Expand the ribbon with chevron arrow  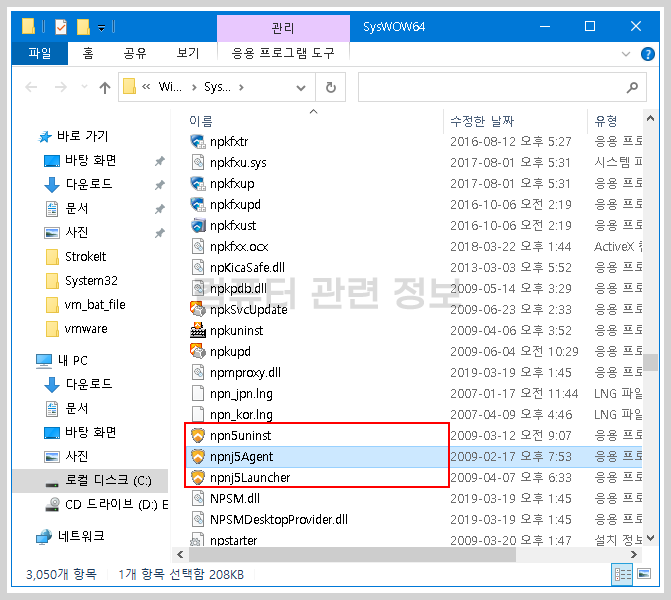pyautogui.click(x=626, y=54)
